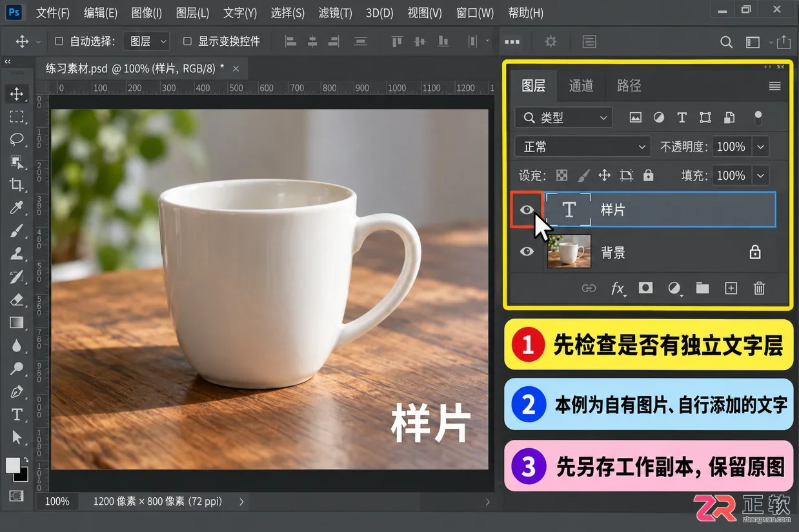Select the Clone Stamp tool
This screenshot has width=799, height=532.
17,253
